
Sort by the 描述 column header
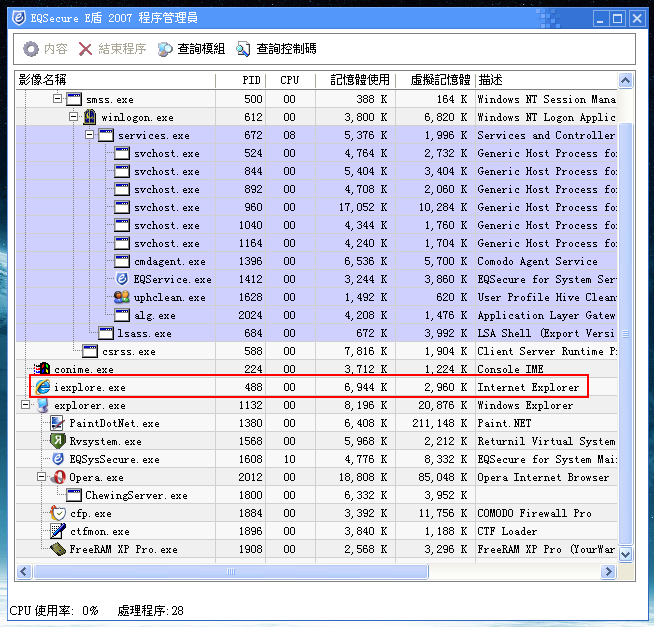[546, 80]
